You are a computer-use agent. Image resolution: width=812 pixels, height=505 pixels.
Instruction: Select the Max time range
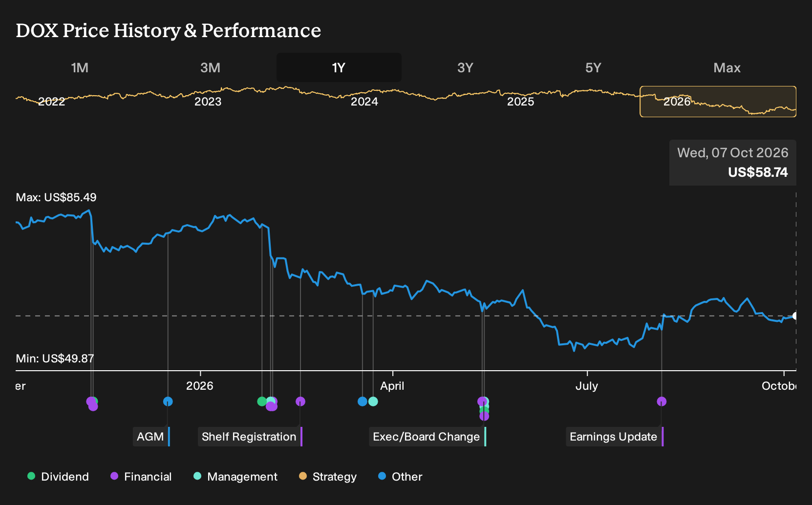(727, 67)
